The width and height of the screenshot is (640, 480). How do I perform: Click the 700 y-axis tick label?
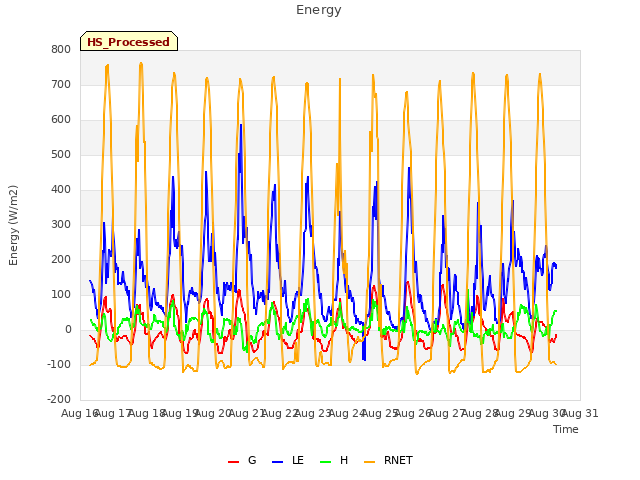point(61,84)
